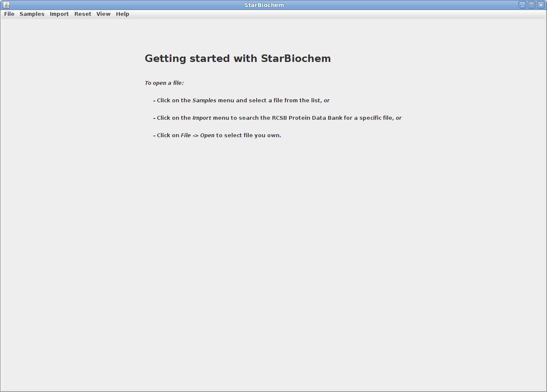Click italic Open word in third instruction
The height and width of the screenshot is (392, 547).
[x=207, y=136]
